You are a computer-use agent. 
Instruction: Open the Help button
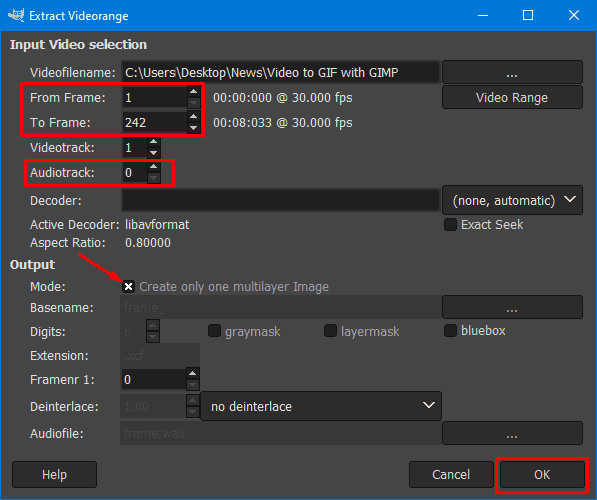(54, 474)
